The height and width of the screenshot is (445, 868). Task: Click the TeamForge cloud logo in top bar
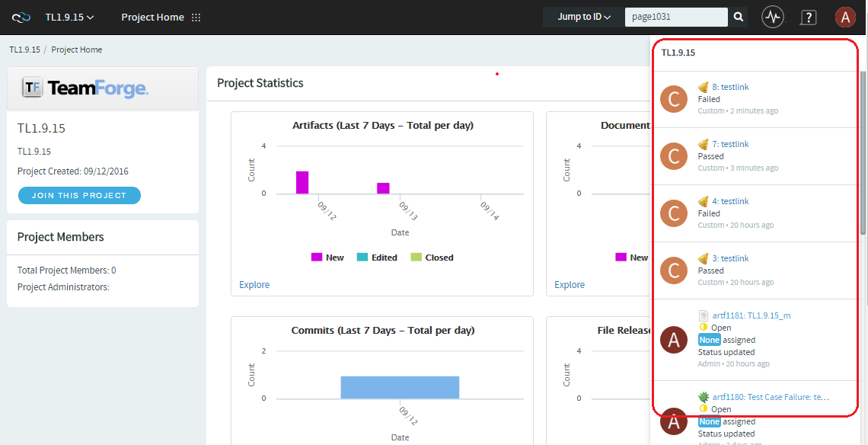coord(21,18)
